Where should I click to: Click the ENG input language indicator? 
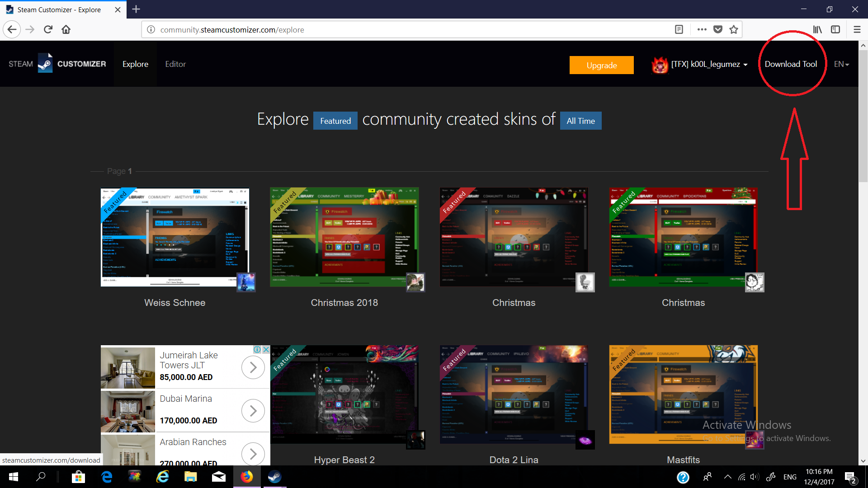[790, 477]
